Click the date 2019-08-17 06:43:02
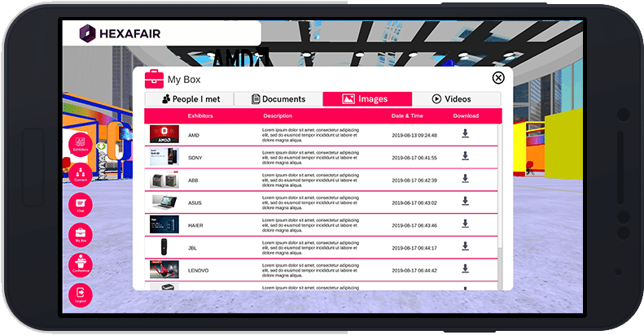This screenshot has height=335, width=644. click(x=414, y=203)
